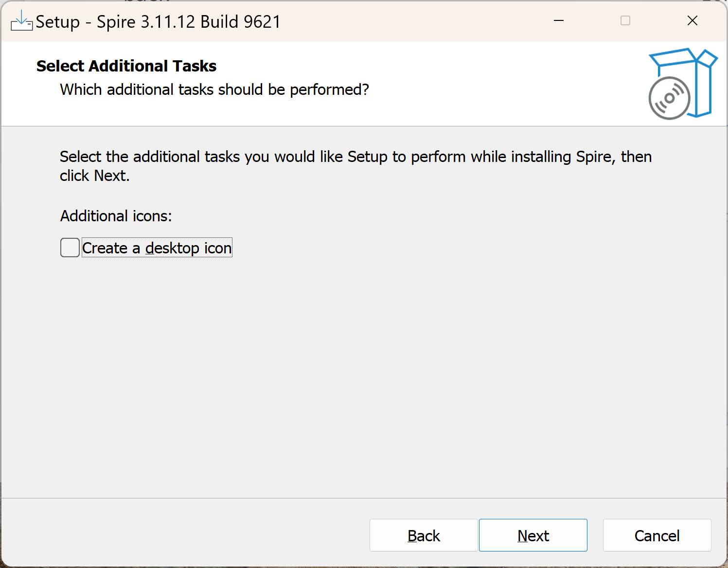This screenshot has width=728, height=568.
Task: Go back with the Back button
Action: click(424, 535)
